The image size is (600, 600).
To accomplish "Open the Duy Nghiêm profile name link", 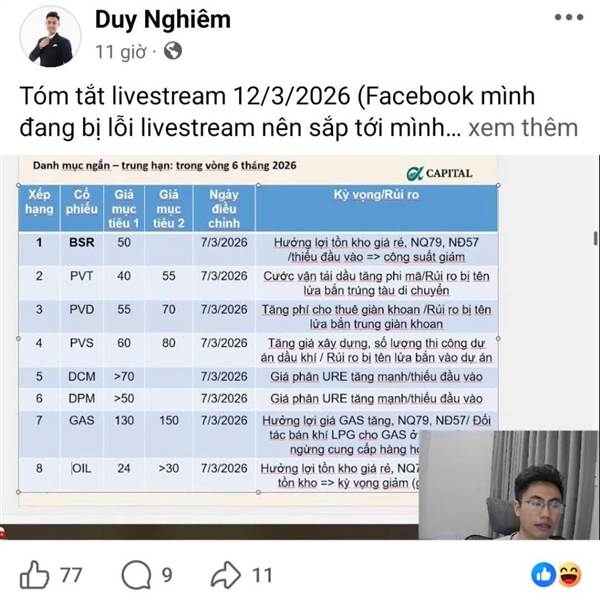I will (163, 19).
